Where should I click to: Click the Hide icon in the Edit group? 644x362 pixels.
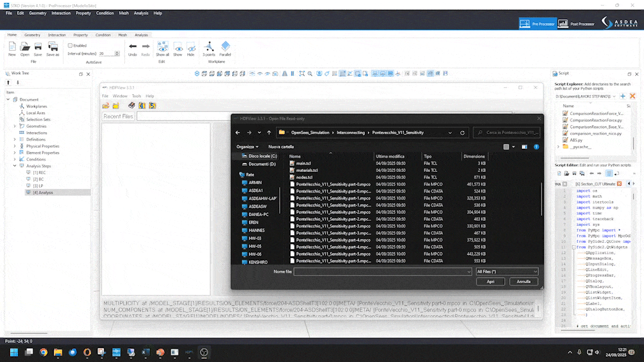(x=191, y=47)
